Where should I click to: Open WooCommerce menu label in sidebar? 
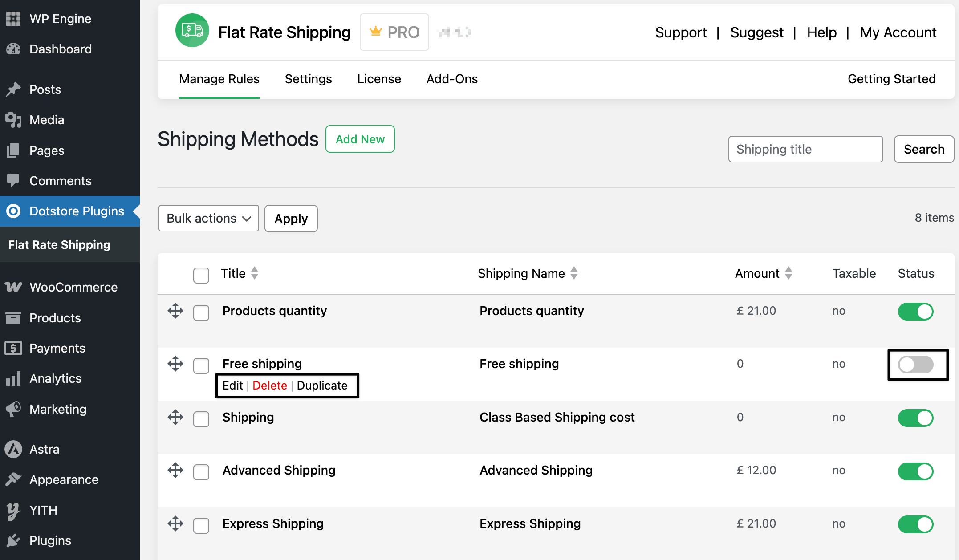tap(73, 287)
